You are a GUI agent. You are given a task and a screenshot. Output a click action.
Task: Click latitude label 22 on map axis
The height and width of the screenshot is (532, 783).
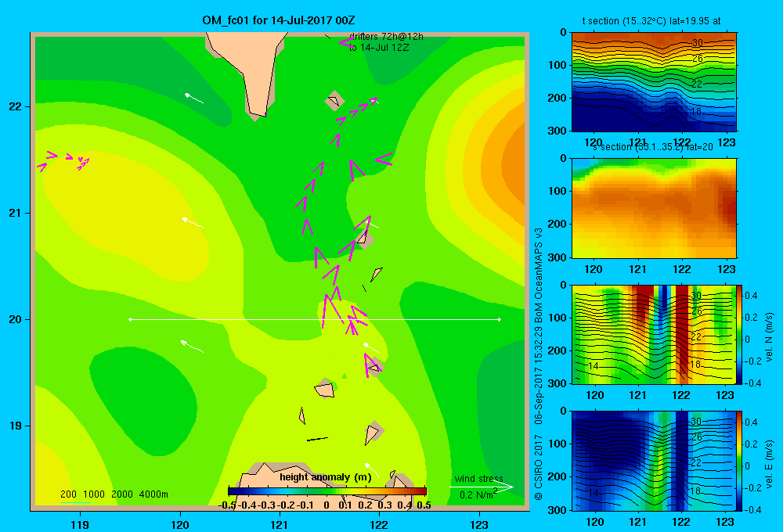pyautogui.click(x=15, y=106)
